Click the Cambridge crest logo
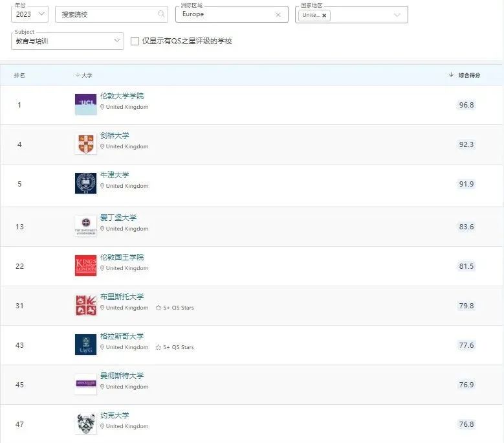Image resolution: width=504 pixels, height=443 pixels. 86,144
